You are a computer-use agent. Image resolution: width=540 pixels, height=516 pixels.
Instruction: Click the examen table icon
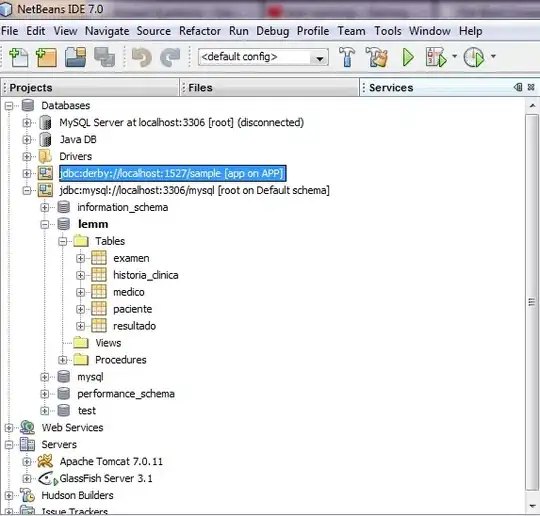tap(99, 258)
